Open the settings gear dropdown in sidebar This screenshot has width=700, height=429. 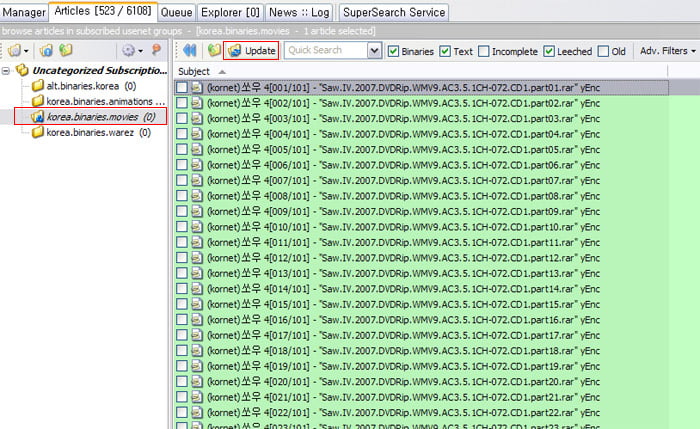[130, 50]
